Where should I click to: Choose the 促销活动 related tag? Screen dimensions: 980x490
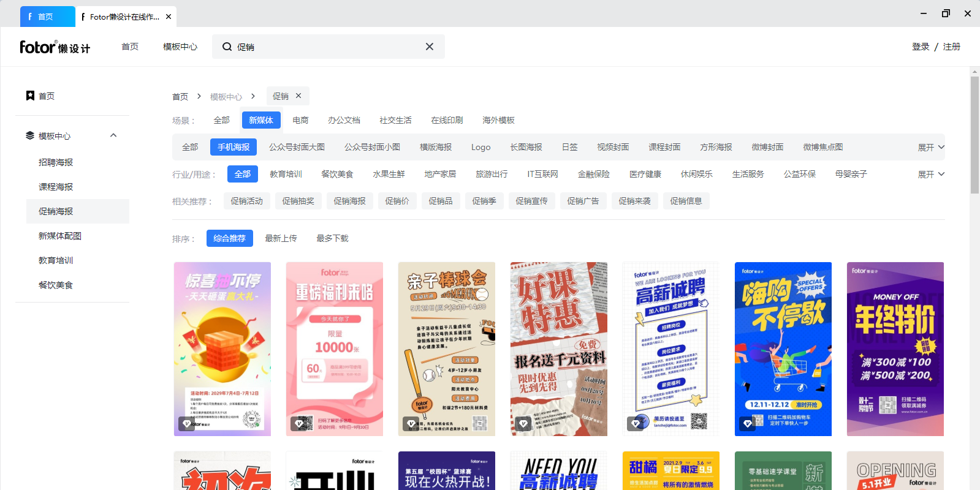[x=246, y=201]
